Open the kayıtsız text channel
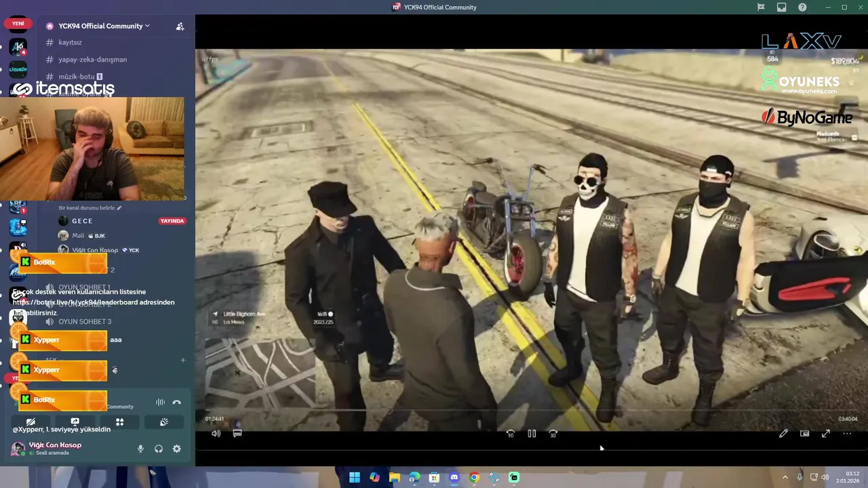 tap(70, 42)
